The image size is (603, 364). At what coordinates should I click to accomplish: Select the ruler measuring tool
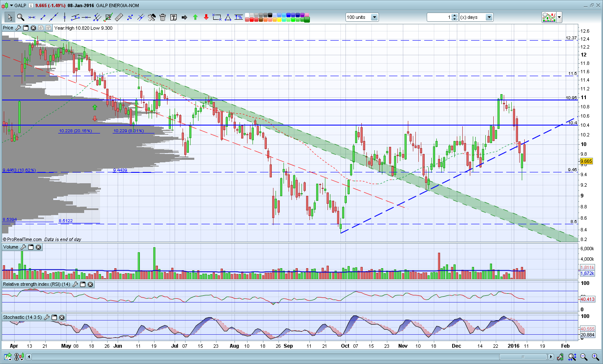pyautogui.click(x=119, y=17)
